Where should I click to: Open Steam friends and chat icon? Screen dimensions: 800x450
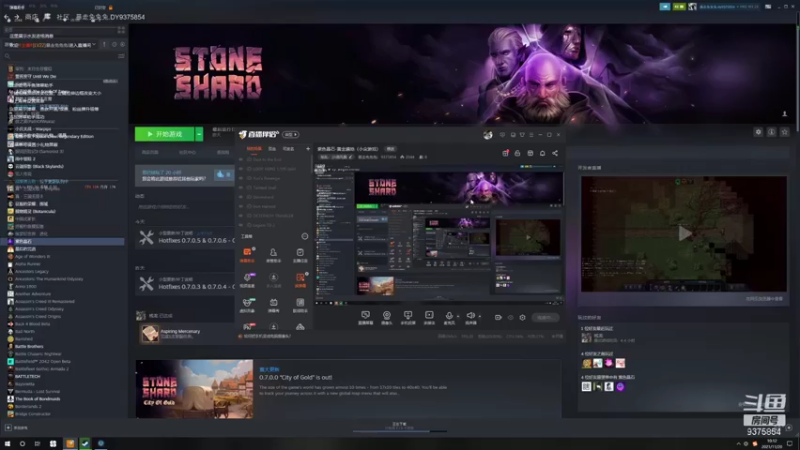click(x=789, y=428)
